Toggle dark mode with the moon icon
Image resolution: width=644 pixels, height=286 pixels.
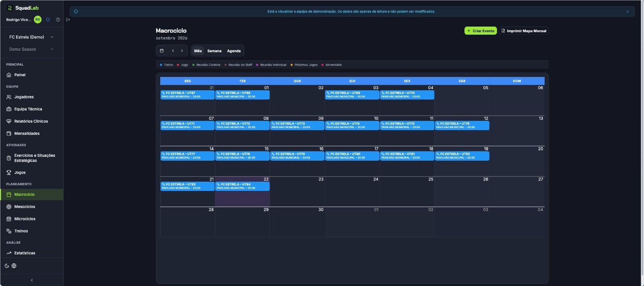tap(7, 266)
